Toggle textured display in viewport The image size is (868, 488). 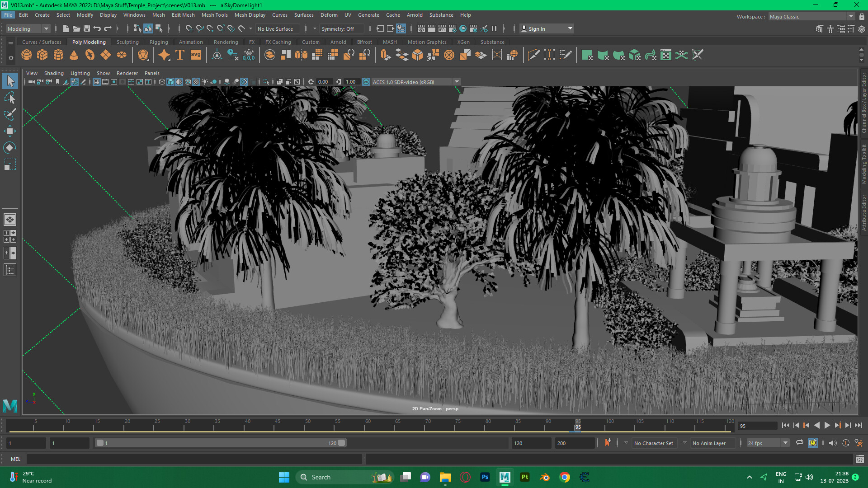196,82
